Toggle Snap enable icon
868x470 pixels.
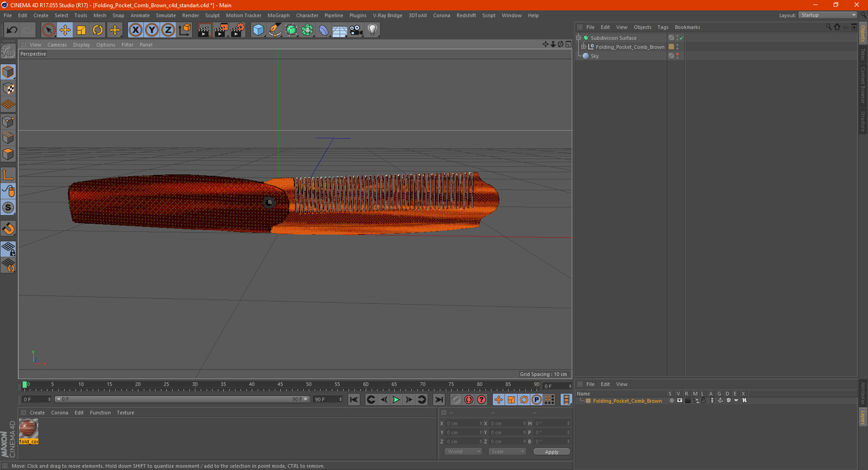pyautogui.click(x=8, y=207)
